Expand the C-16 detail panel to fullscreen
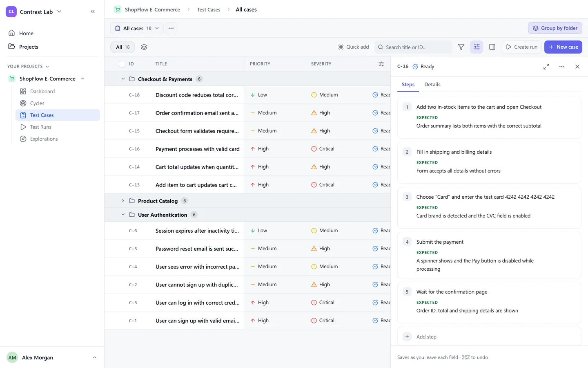 pyautogui.click(x=546, y=67)
